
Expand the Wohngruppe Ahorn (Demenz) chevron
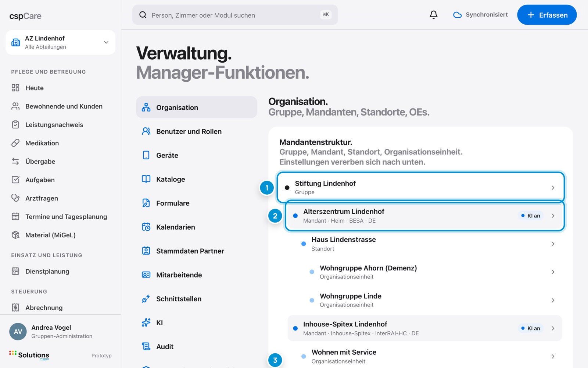553,272
